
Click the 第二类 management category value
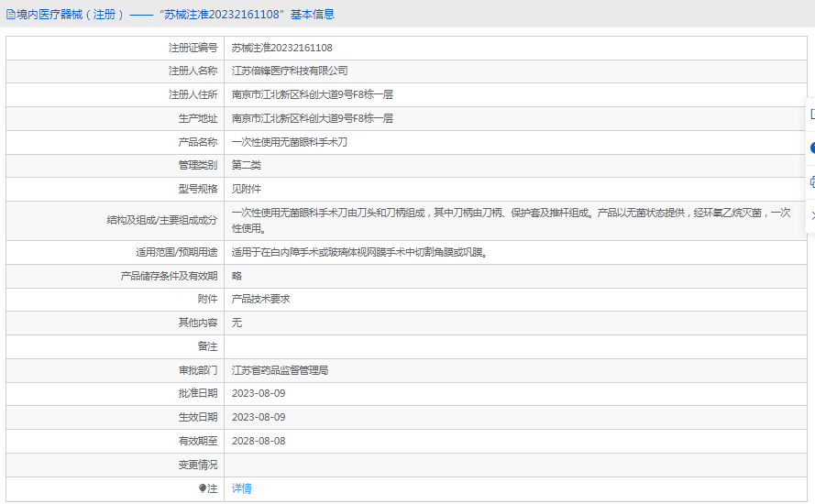247,166
